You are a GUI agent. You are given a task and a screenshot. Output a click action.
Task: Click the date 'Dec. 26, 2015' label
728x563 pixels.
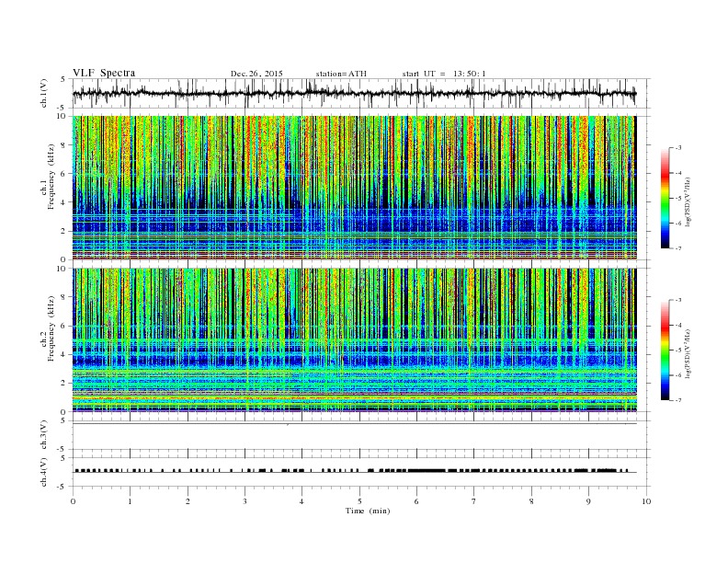(x=256, y=74)
